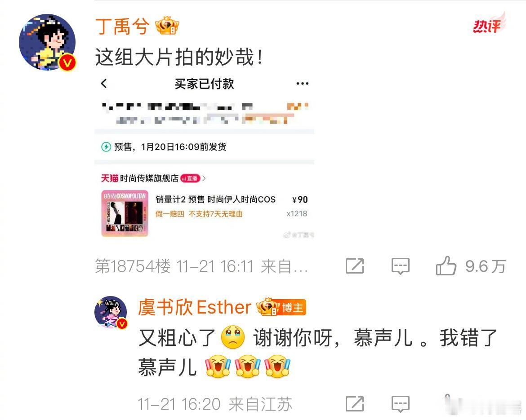
Task: Tap the red 直播 live badge
Action: [190, 178]
